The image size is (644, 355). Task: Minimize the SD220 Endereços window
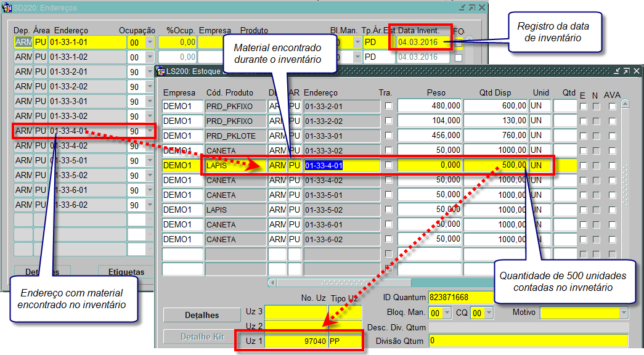[x=462, y=7]
